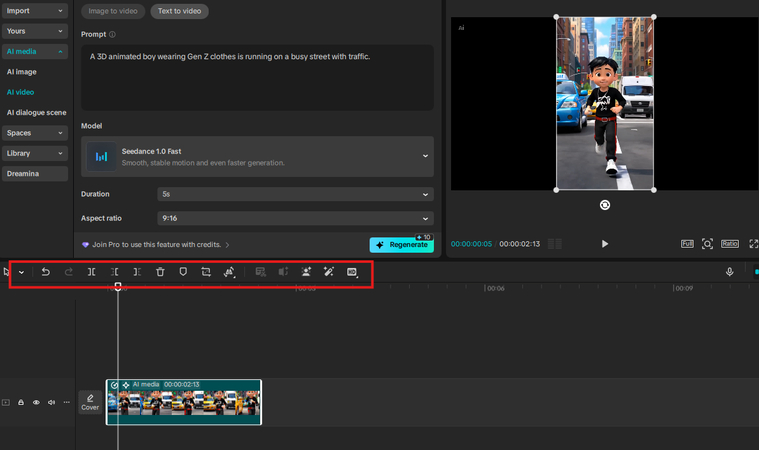Switch to the Text to video tab
The width and height of the screenshot is (759, 450).
(x=180, y=11)
